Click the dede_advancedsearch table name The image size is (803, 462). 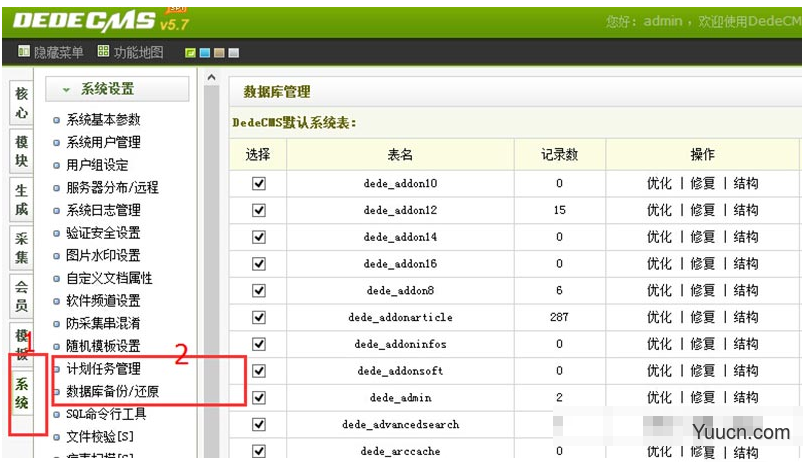click(400, 425)
